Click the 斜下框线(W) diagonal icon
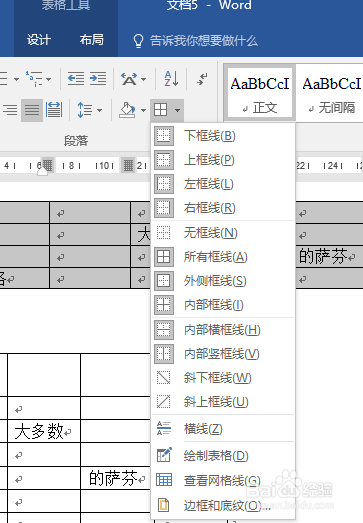This screenshot has width=363, height=523. 163,378
